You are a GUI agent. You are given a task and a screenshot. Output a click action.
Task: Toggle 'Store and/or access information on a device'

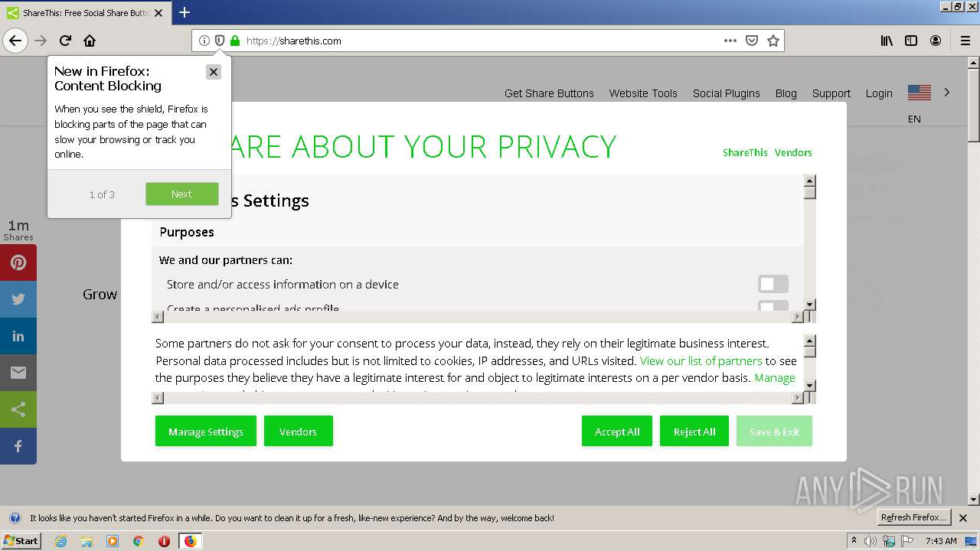(x=773, y=284)
